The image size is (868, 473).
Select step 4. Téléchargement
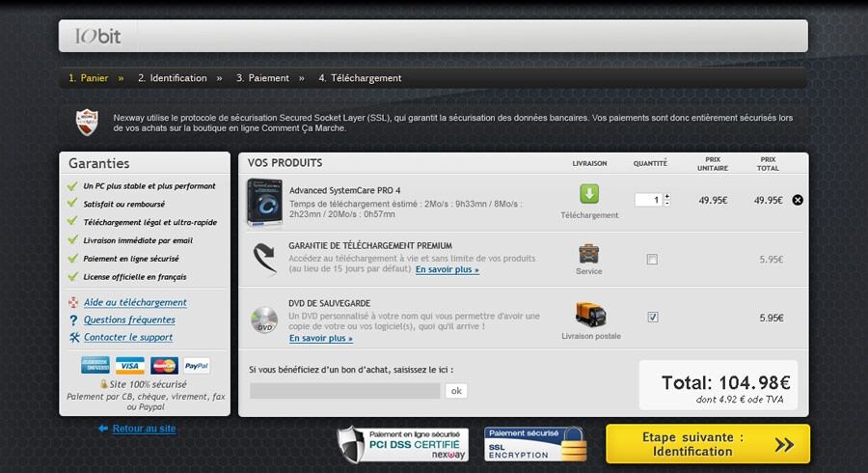point(360,78)
